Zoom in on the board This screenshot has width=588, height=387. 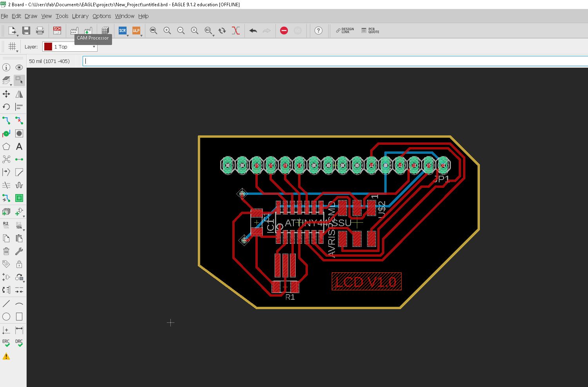(x=167, y=31)
